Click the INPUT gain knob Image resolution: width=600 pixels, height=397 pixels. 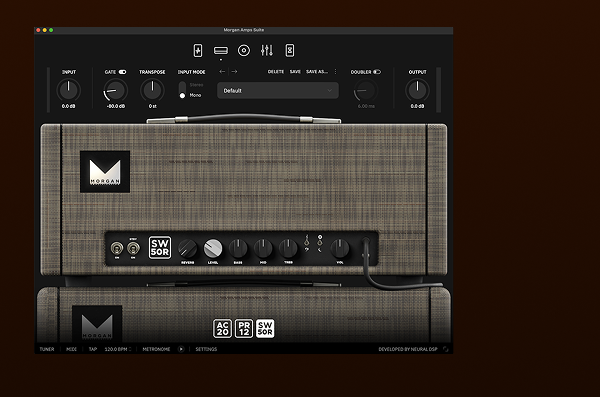(x=68, y=90)
